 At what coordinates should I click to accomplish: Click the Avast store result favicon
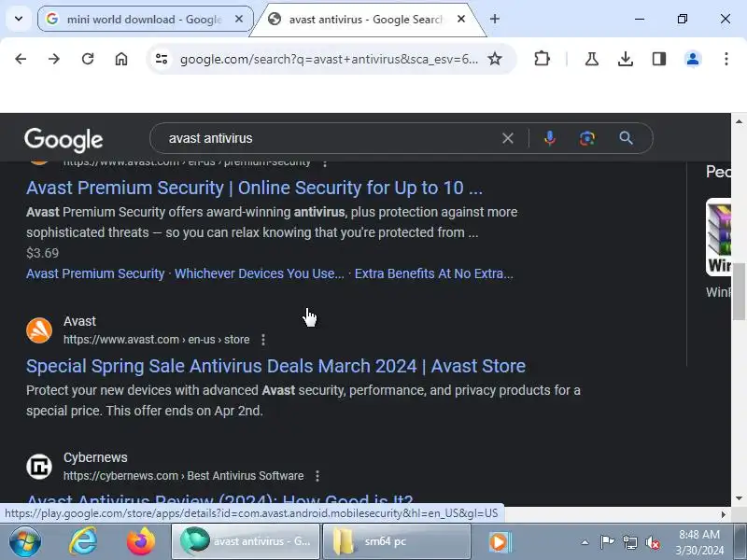39,330
